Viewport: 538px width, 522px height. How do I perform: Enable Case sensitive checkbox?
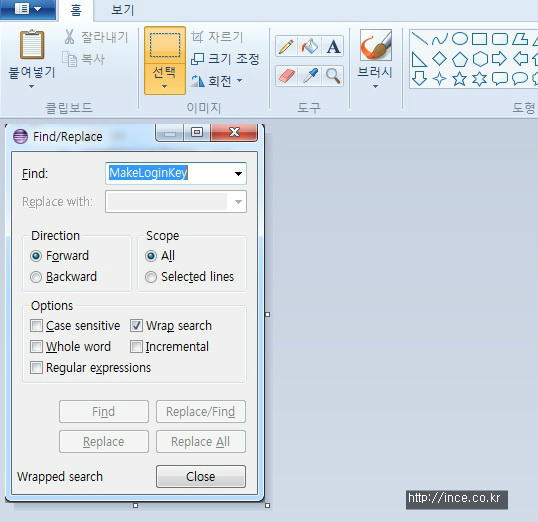coord(36,325)
